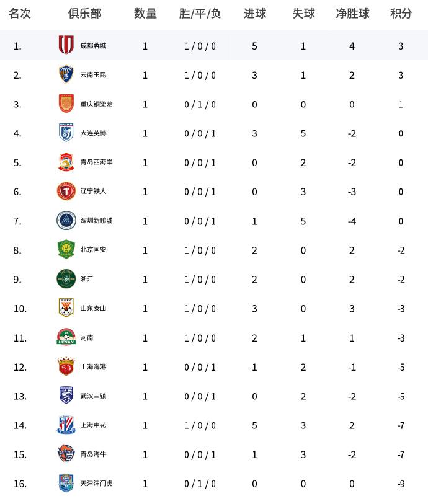
Task: Open the 深圳新鹏城 club name link
Action: [96, 221]
